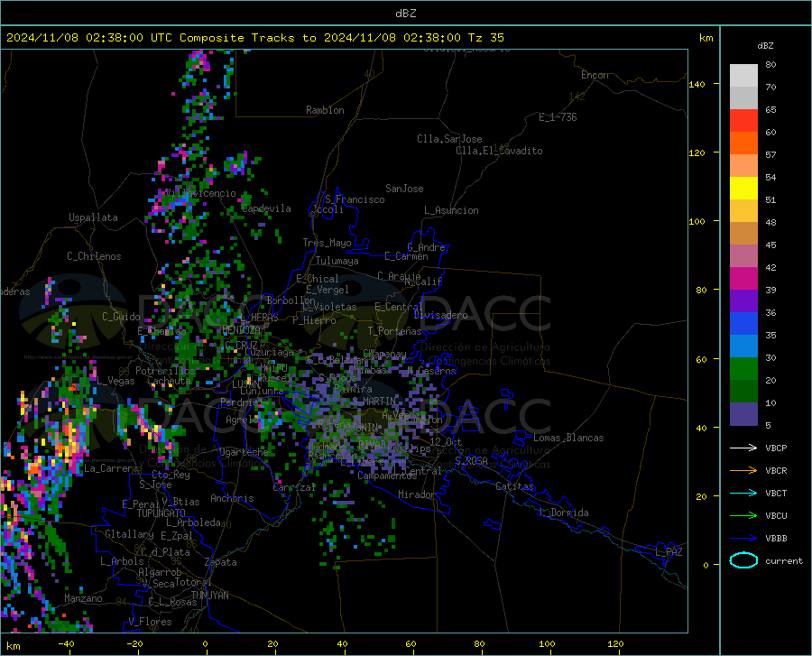This screenshot has width=812, height=656.
Task: Click the Tres_Mayo label on map
Action: (327, 243)
